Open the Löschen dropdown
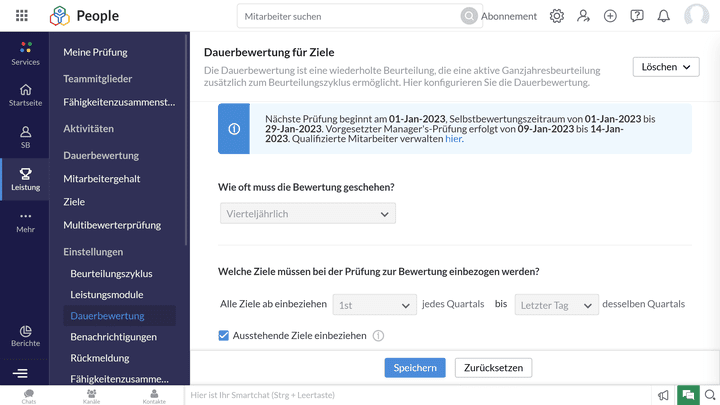Image resolution: width=720 pixels, height=405 pixels. [666, 67]
